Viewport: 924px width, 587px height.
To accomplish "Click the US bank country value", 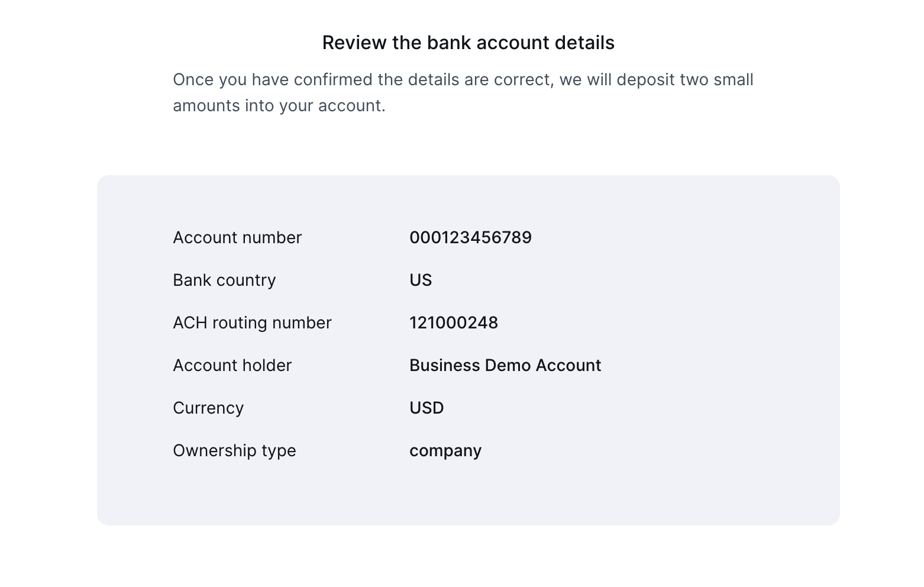I will (x=421, y=280).
